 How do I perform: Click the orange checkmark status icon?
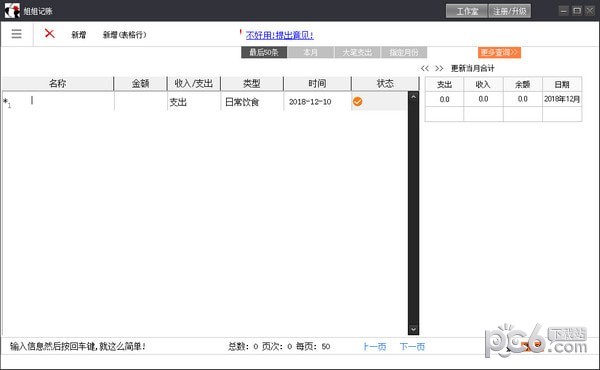click(x=357, y=101)
